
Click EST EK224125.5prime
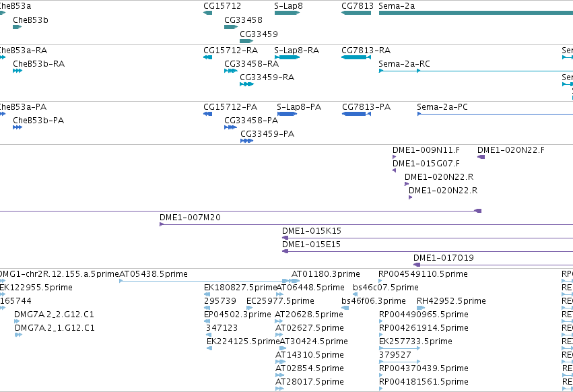(243, 342)
